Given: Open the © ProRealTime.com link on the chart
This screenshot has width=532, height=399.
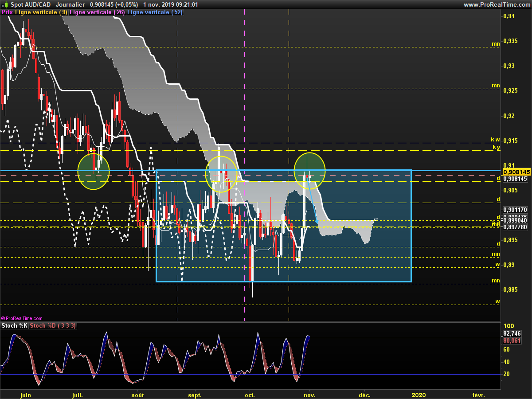Looking at the screenshot, I should [x=22, y=318].
